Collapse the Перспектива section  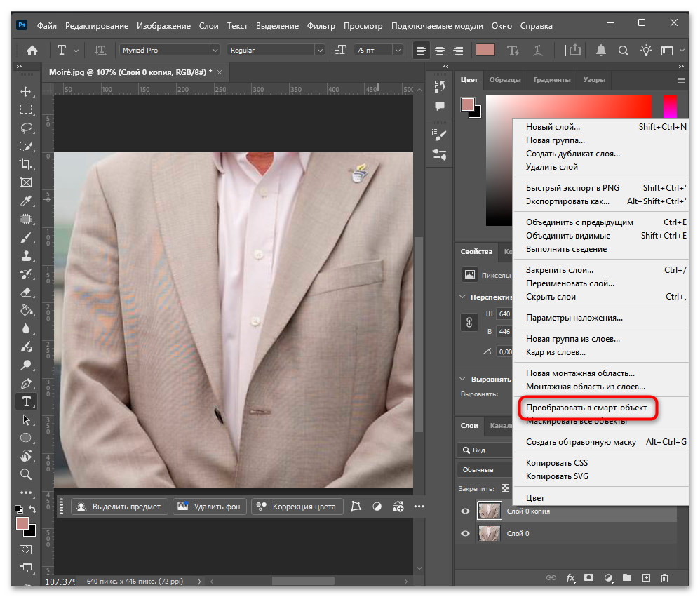(462, 297)
